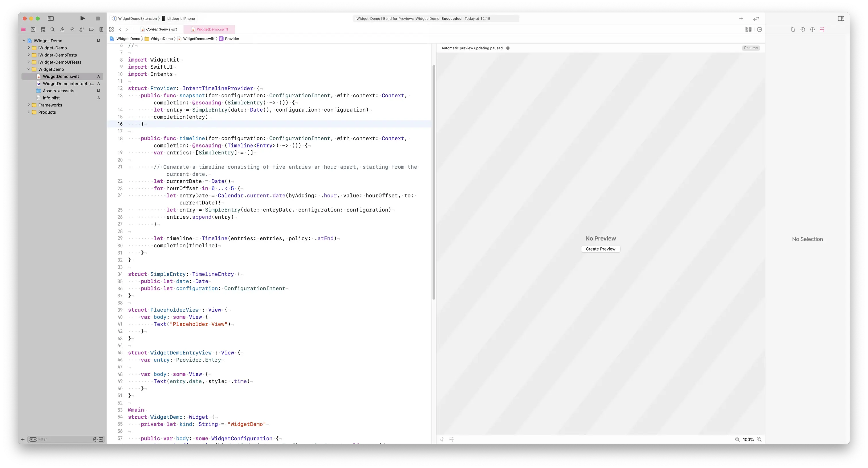
Task: Open the Library plus button
Action: point(741,19)
